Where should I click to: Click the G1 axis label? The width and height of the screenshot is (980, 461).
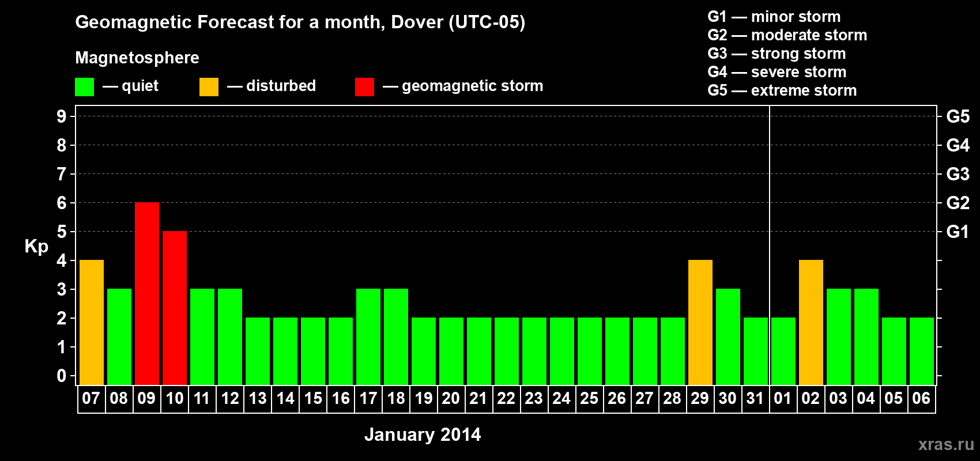coord(958,232)
